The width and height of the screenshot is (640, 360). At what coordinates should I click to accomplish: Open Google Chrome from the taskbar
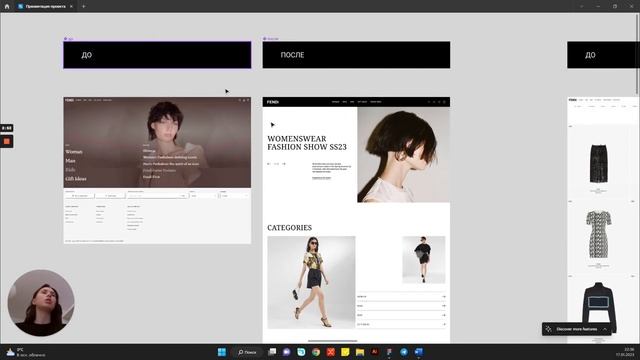click(316, 352)
